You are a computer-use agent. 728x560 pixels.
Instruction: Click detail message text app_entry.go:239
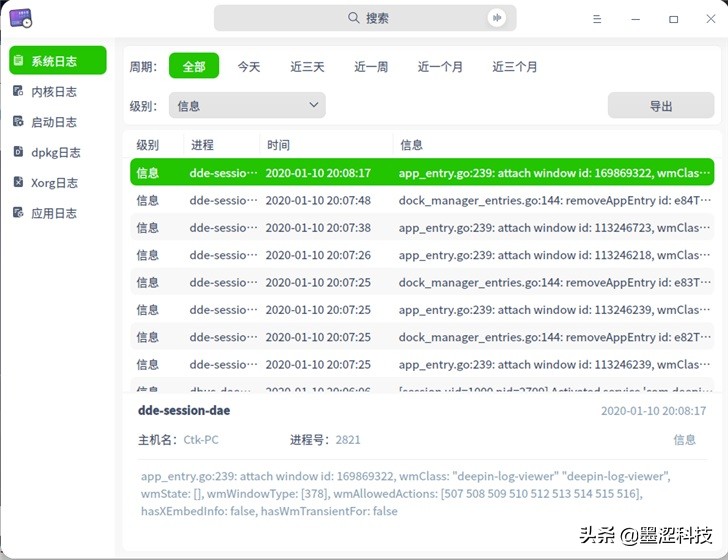405,494
